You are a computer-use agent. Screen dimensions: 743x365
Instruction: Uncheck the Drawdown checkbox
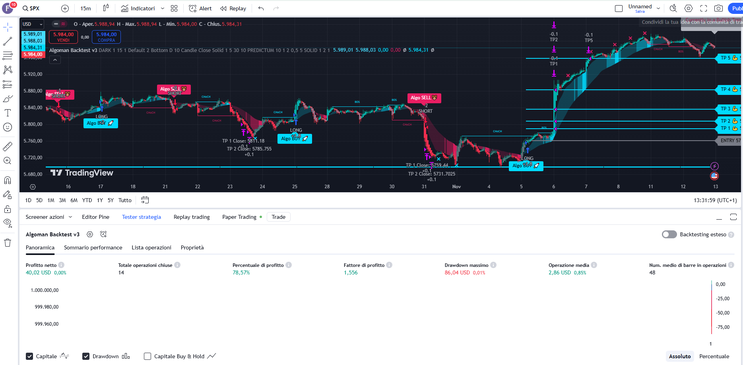86,356
